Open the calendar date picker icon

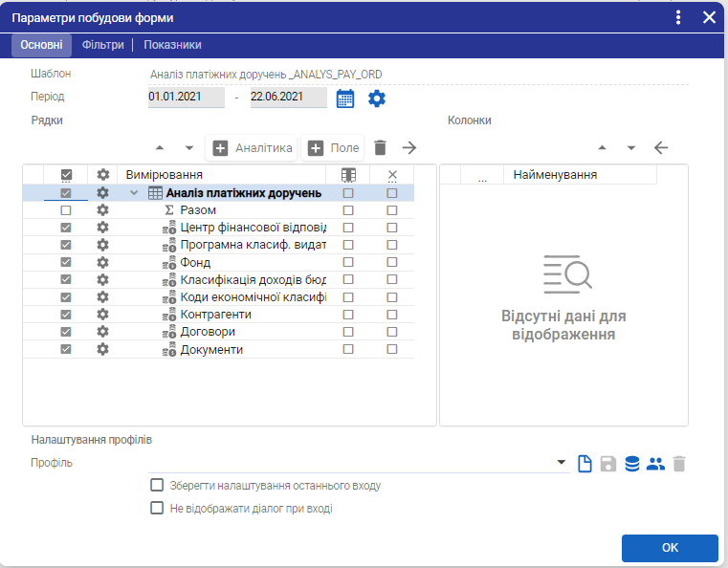(345, 98)
